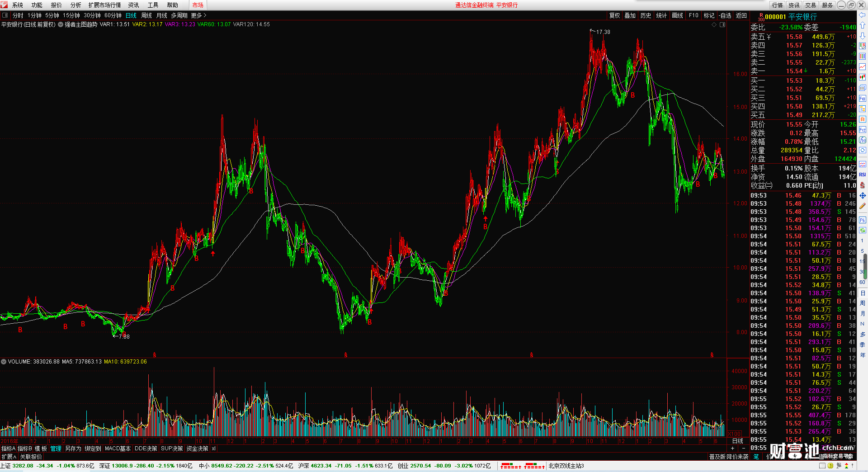This screenshot has width=868, height=472.
Task: Select the 周线 weekly period
Action: (146, 15)
